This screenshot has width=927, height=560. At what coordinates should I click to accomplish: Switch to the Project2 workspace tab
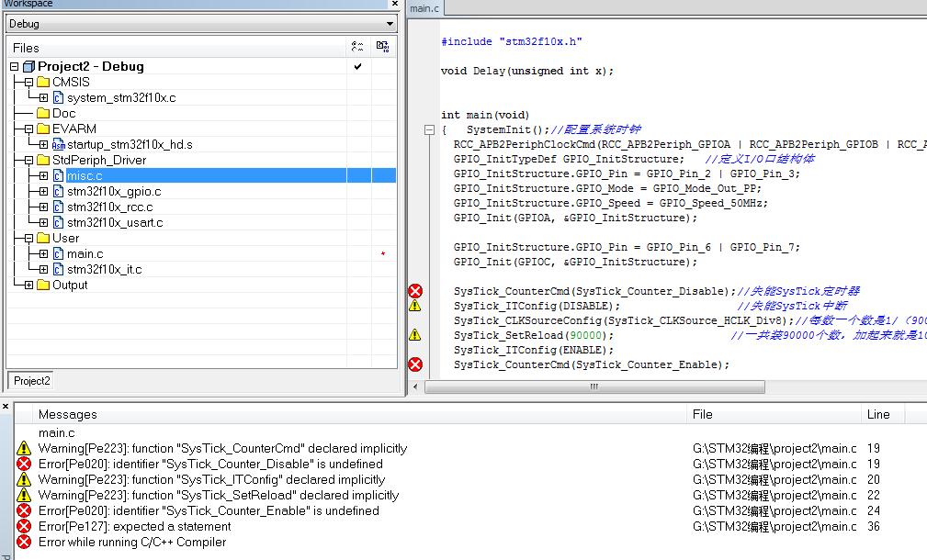[x=32, y=381]
